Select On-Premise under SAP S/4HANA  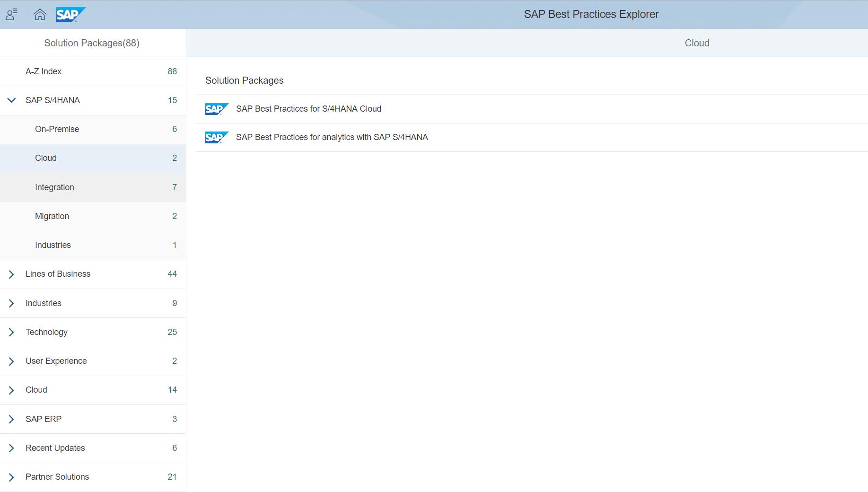tap(93, 129)
